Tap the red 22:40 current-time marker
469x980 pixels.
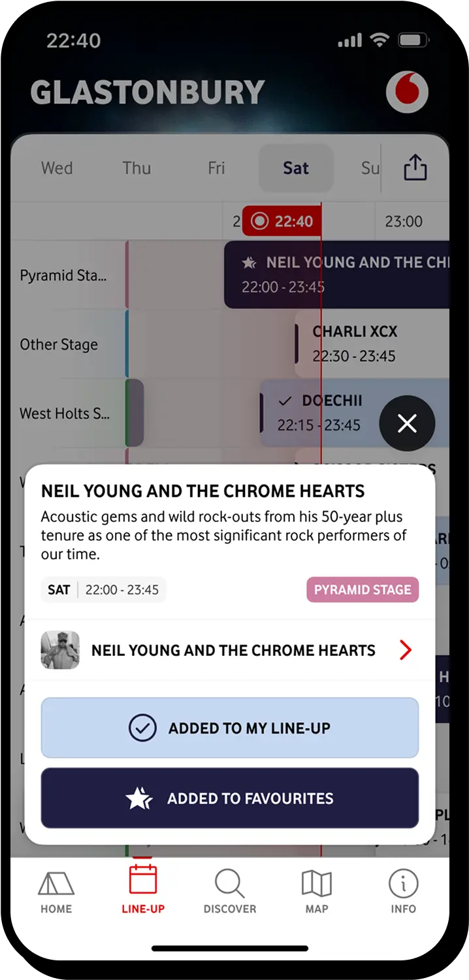282,221
